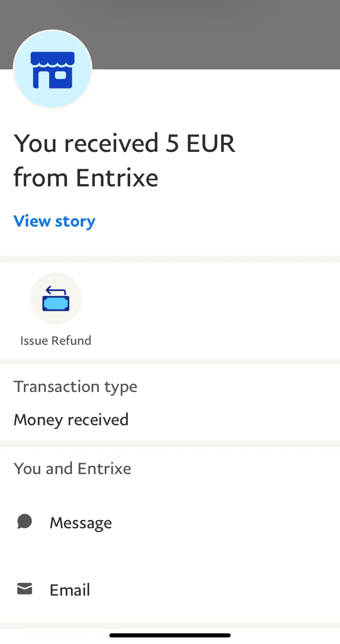Image resolution: width=340 pixels, height=644 pixels.
Task: Tap the Email envelope icon
Action: tap(25, 589)
